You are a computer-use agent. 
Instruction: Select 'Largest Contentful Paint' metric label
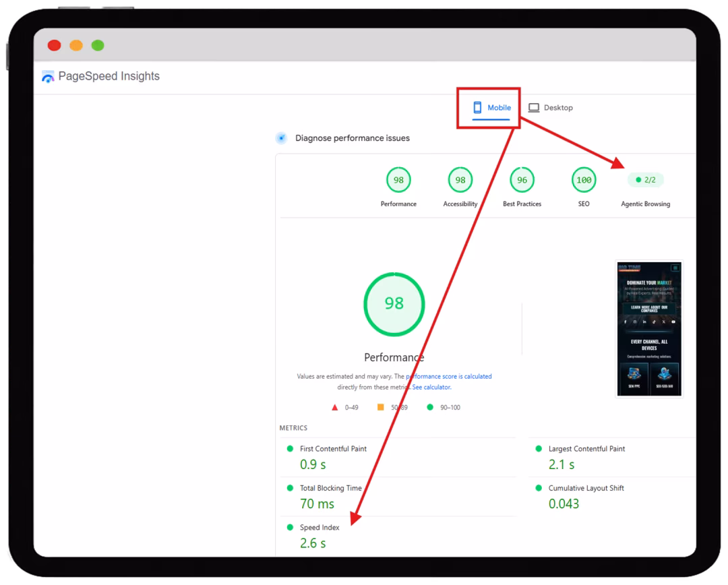586,448
